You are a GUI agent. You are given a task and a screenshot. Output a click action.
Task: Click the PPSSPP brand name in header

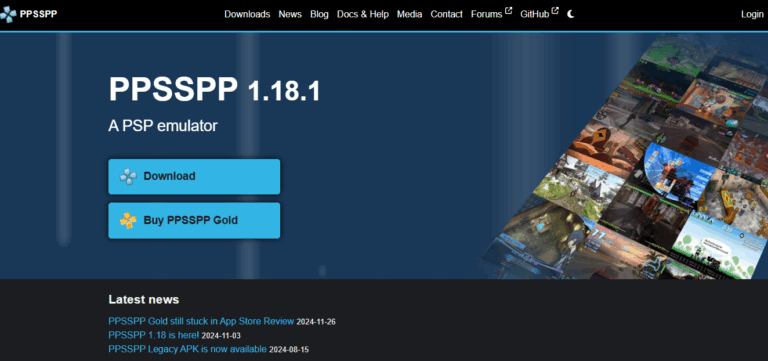click(x=38, y=14)
